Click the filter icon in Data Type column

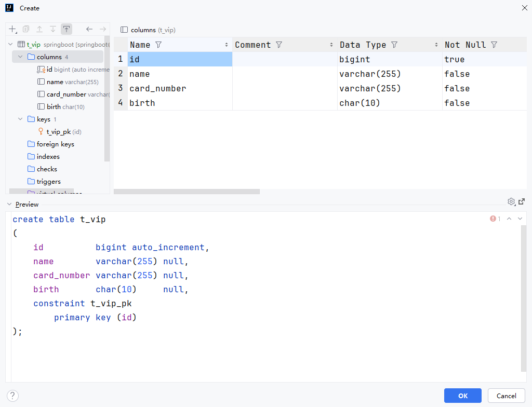394,45
